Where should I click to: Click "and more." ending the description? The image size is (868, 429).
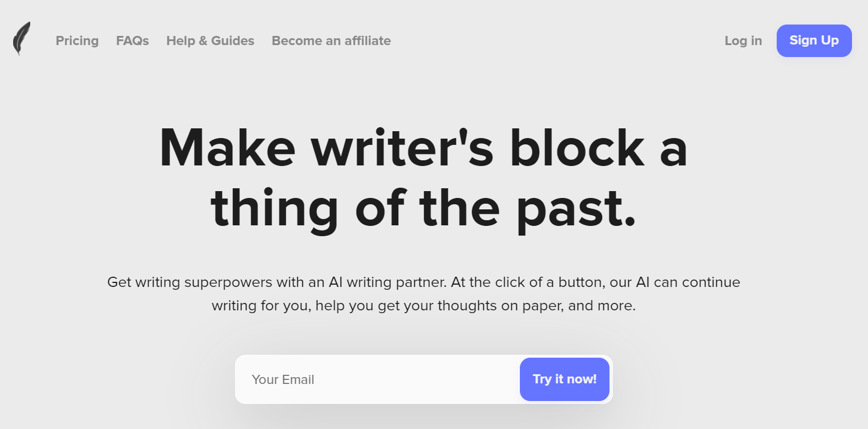click(x=601, y=306)
